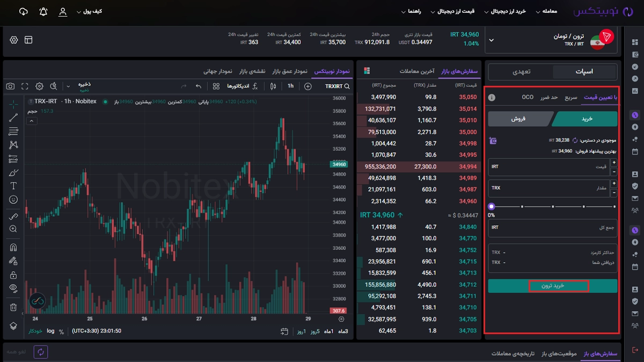Screen dimensions: 644x362
Task: Toggle auto (خودکار) scale
Action: click(x=35, y=331)
